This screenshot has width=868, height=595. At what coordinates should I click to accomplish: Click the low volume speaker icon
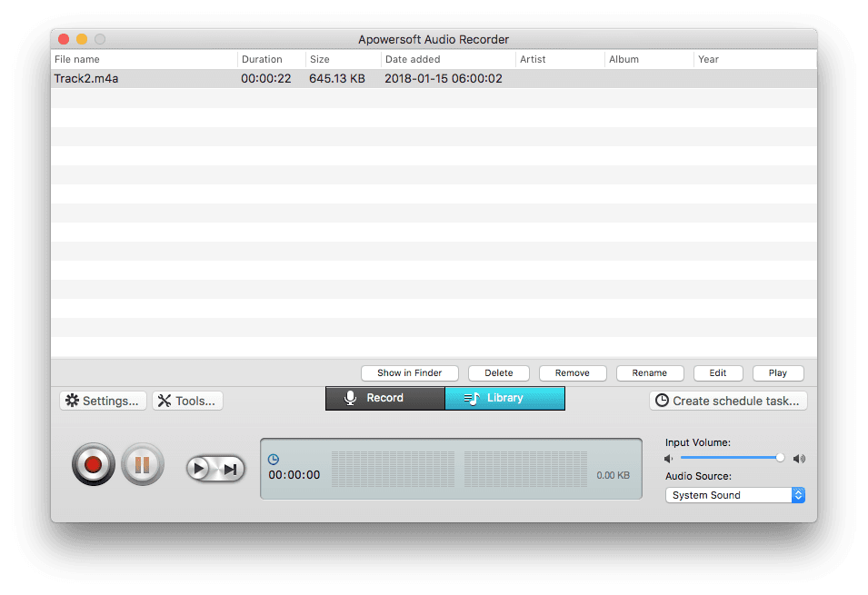coord(670,459)
